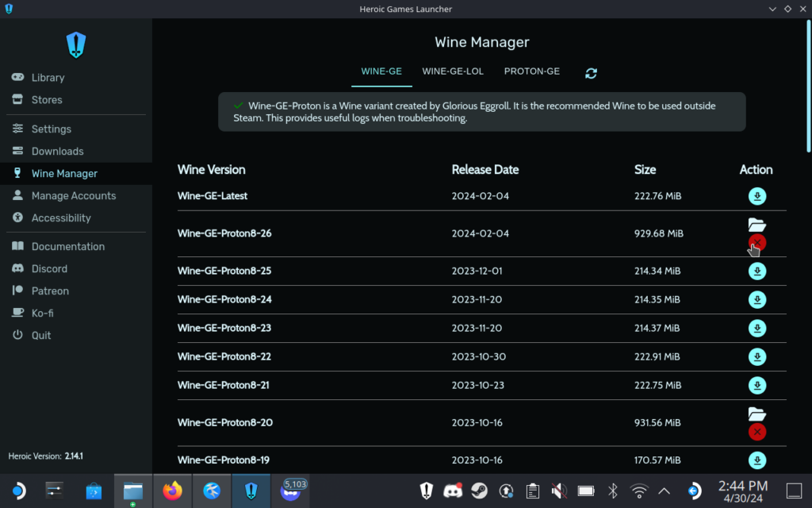Open Discover store from taskbar
The image size is (812, 508).
point(94,491)
